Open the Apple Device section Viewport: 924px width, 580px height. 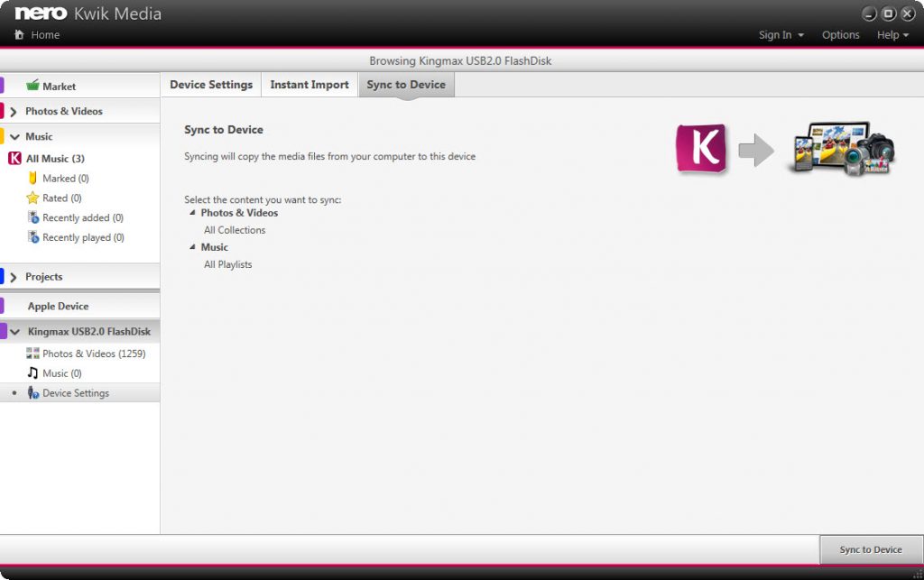coord(58,306)
